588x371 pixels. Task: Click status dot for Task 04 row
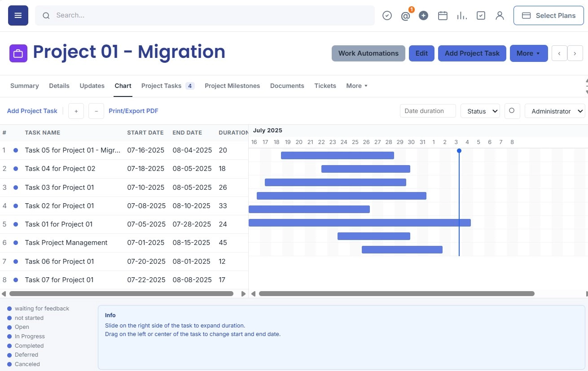[x=16, y=169]
